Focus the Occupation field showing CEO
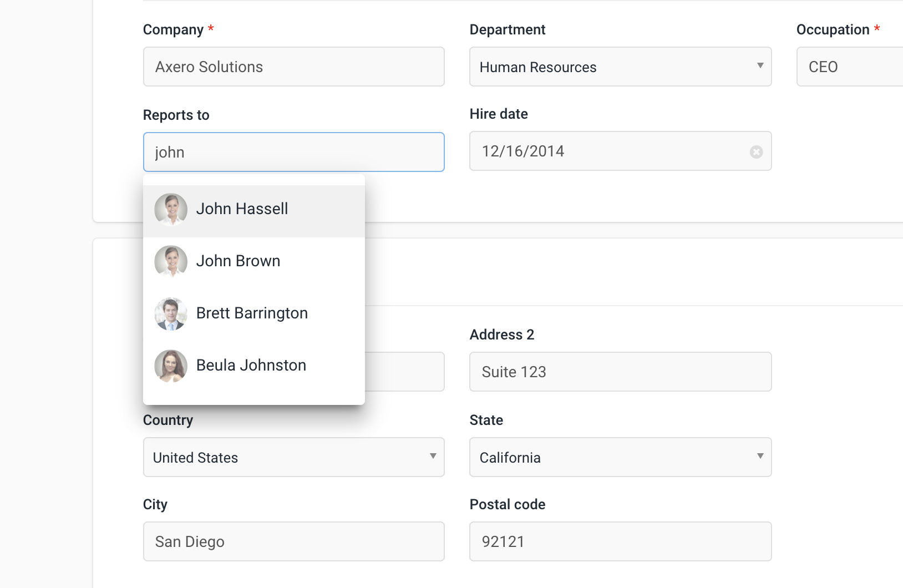The width and height of the screenshot is (903, 588). click(x=850, y=67)
